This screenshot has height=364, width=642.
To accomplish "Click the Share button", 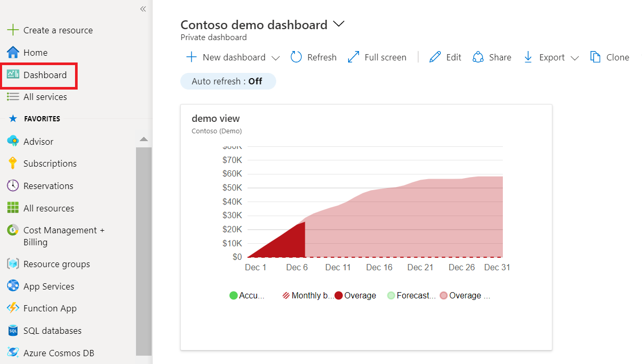I will (492, 57).
